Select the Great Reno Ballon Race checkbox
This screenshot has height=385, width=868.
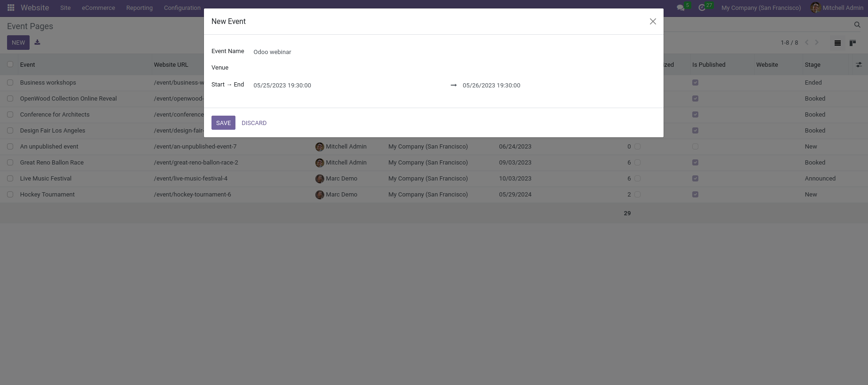pos(10,163)
